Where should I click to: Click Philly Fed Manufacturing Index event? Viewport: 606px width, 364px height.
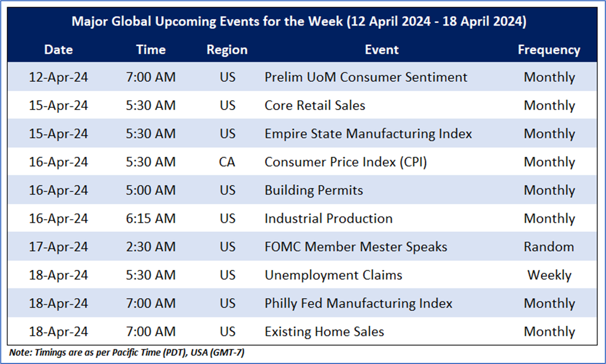point(358,303)
